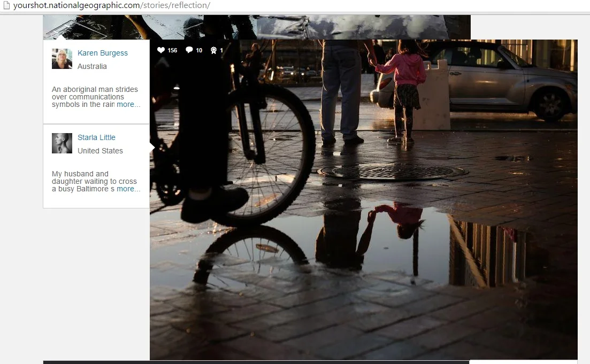Screen dimensions: 590x364
Task: Open Starla Little's profile
Action: click(x=96, y=137)
